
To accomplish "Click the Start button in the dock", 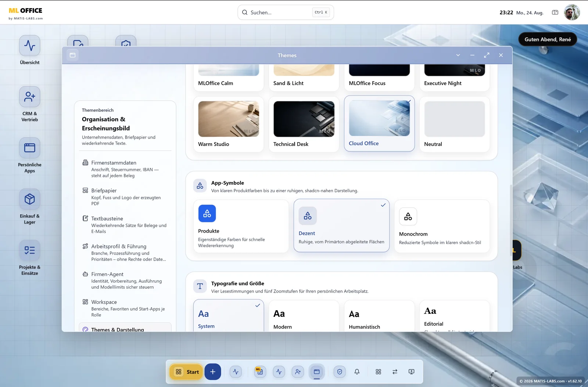I will 186,372.
